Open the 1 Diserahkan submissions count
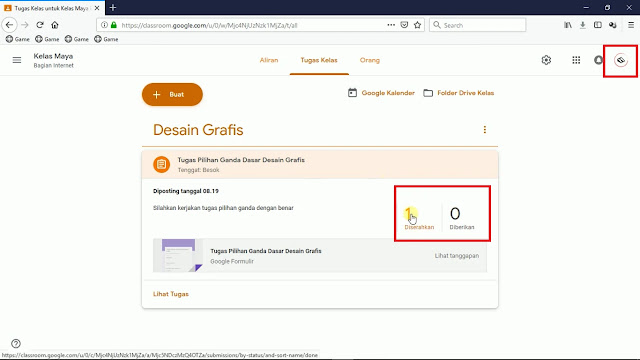The height and width of the screenshot is (360, 640). pos(419,218)
